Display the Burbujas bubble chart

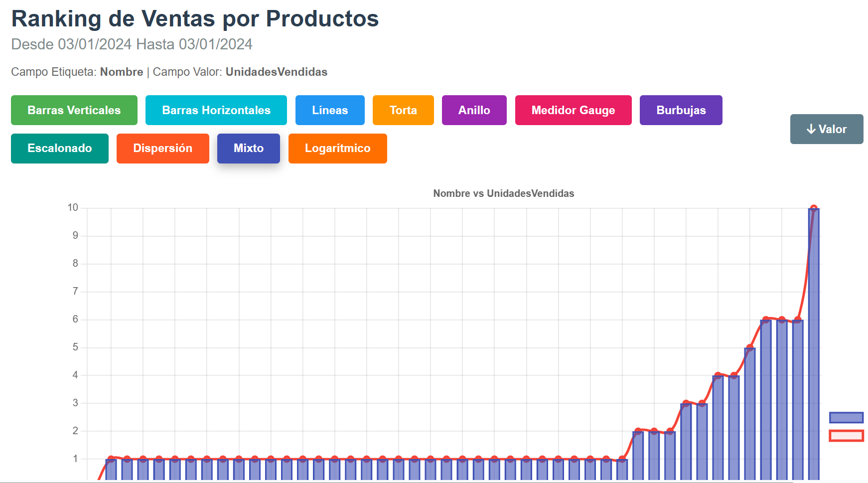point(681,110)
